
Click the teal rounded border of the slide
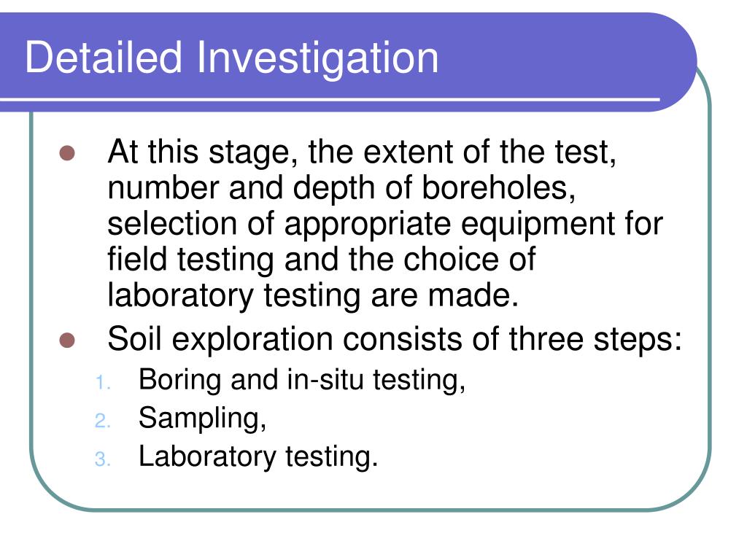pos(710,286)
